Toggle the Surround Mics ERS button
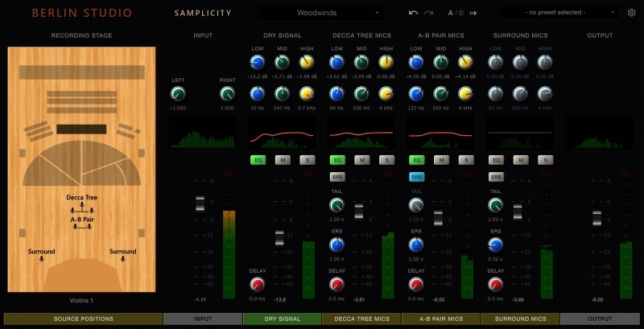The height and width of the screenshot is (329, 644). tap(496, 177)
